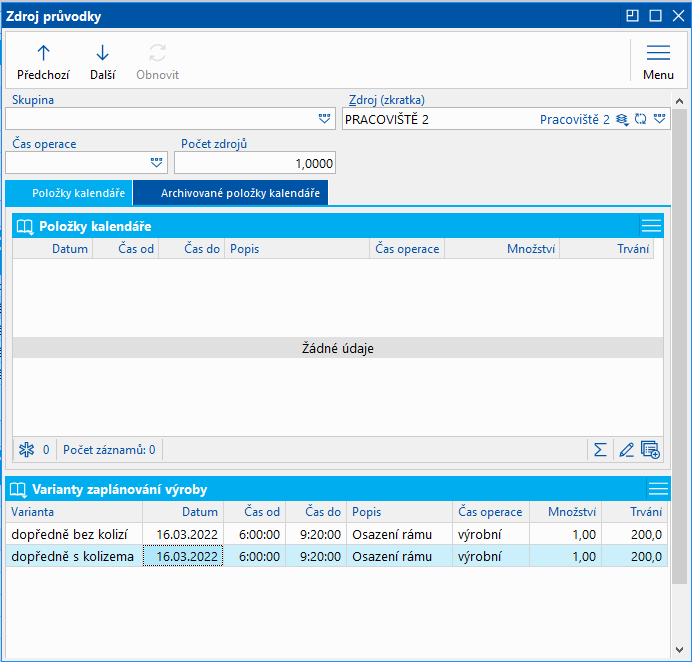
Task: Open Skupina dropdown list
Action: (324, 119)
